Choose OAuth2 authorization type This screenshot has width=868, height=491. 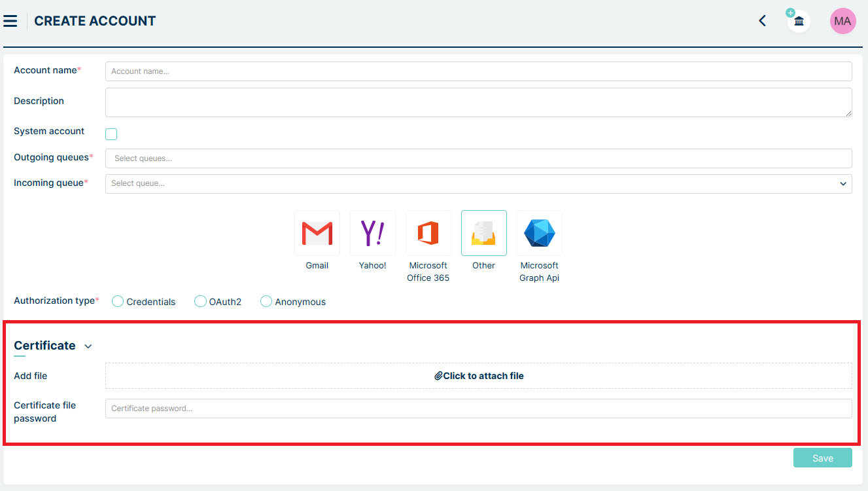(x=200, y=301)
